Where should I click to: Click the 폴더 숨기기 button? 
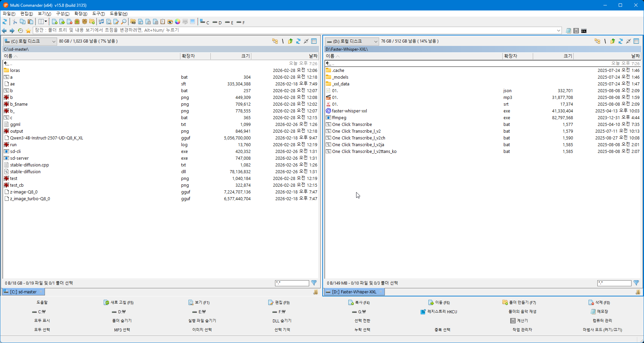(122, 321)
